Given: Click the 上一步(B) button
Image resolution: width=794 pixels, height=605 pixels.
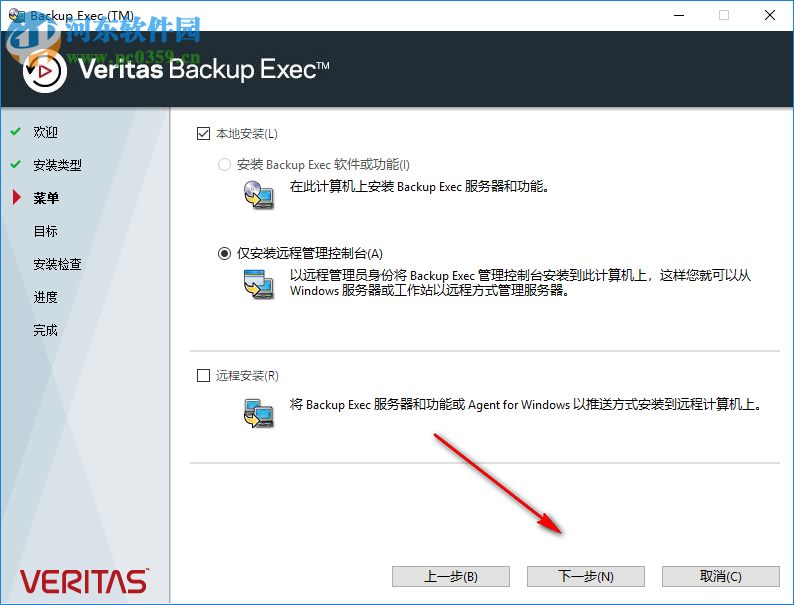Looking at the screenshot, I should (x=451, y=576).
